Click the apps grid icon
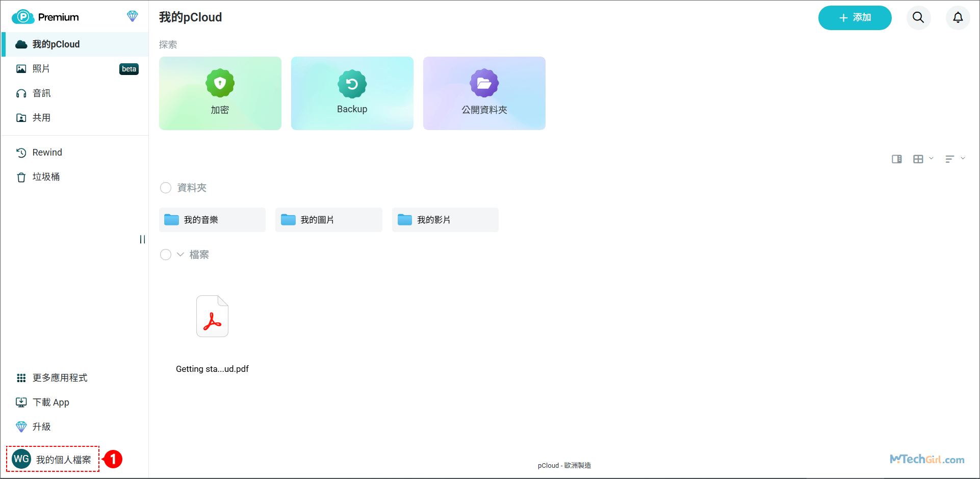The width and height of the screenshot is (980, 479). click(21, 378)
